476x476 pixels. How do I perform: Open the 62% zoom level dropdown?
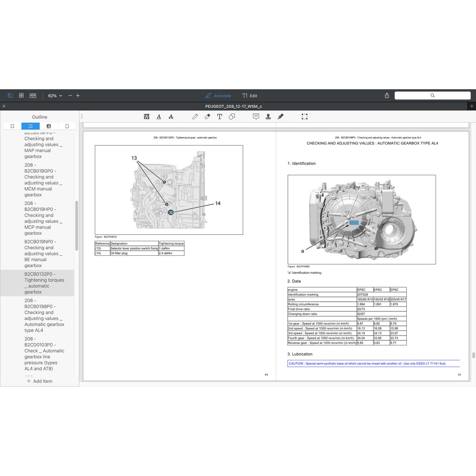[x=55, y=96]
